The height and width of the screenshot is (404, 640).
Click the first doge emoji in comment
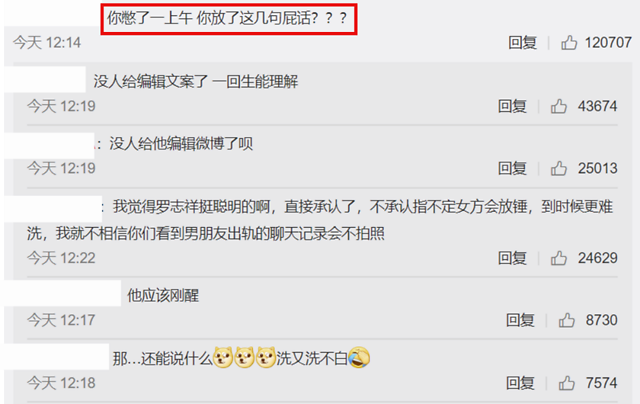(x=223, y=357)
